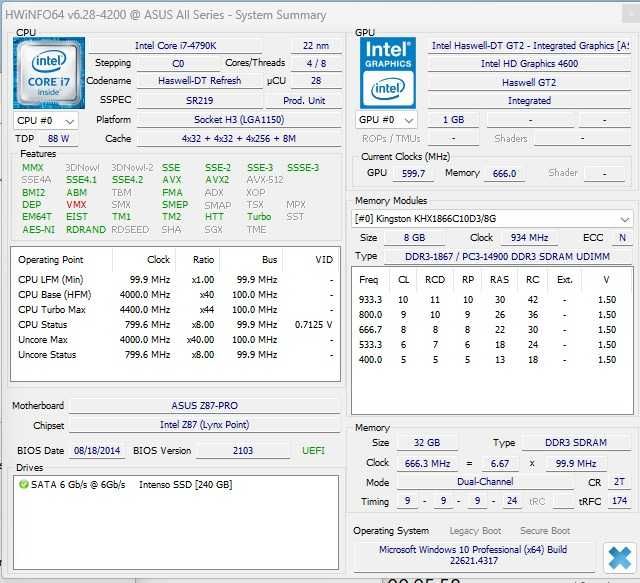
Task: Click the module clock 934 MHz field
Action: click(x=529, y=238)
